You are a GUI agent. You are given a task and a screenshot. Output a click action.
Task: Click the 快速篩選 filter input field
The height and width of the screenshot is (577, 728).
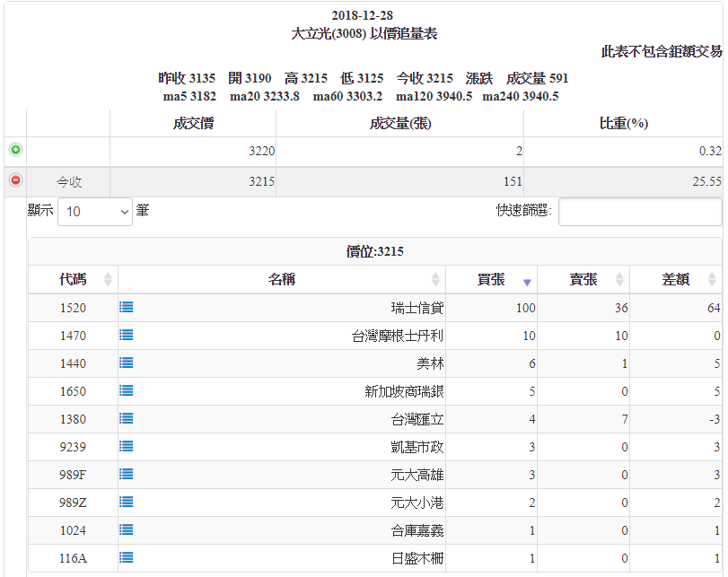[639, 212]
